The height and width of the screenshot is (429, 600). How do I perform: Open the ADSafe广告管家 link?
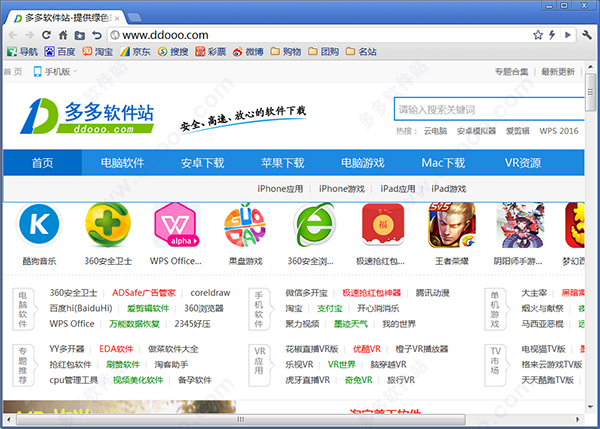coord(143,293)
